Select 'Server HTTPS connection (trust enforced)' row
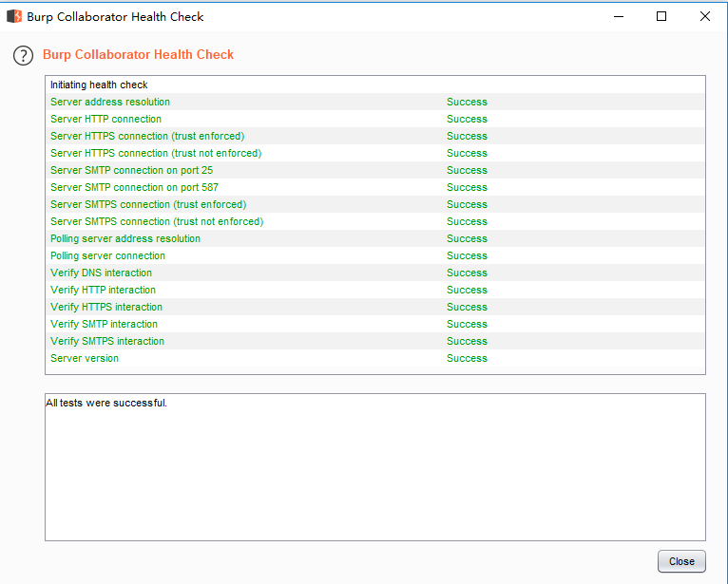This screenshot has width=728, height=584. pyautogui.click(x=375, y=136)
